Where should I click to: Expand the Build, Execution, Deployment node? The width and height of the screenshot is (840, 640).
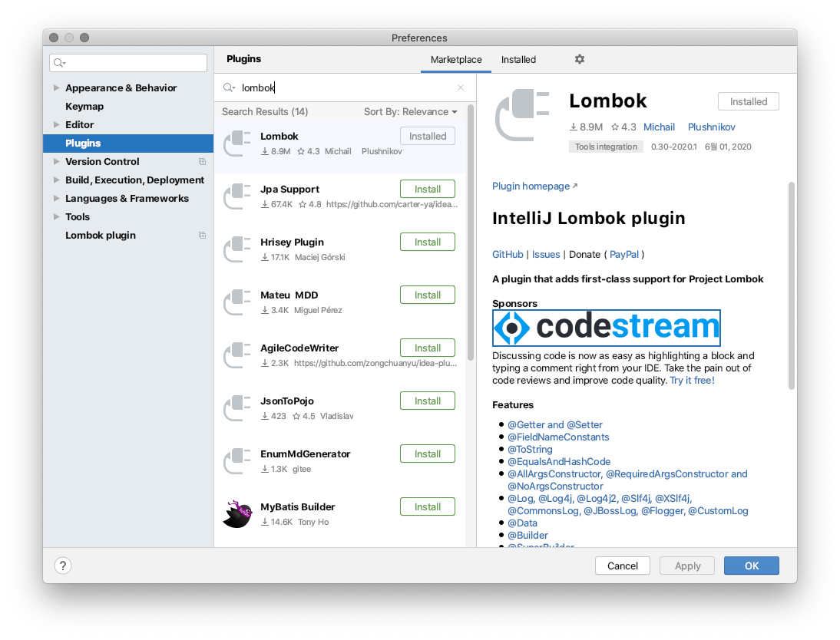57,180
